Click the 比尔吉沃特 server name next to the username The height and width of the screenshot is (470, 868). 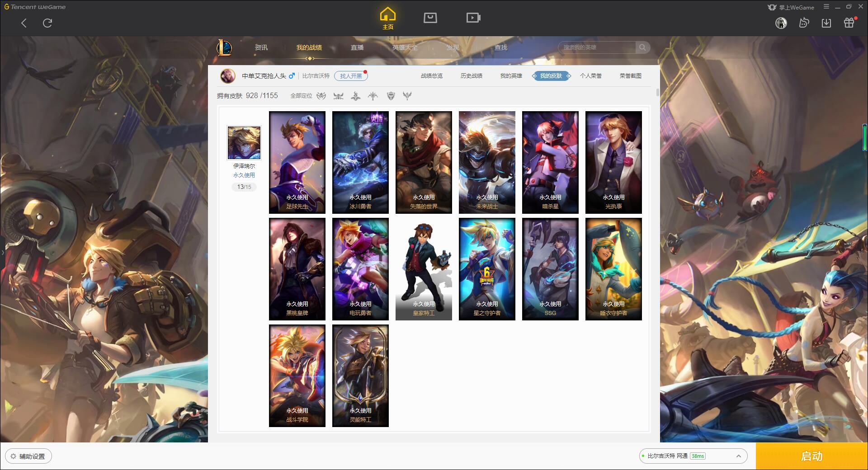tap(316, 76)
